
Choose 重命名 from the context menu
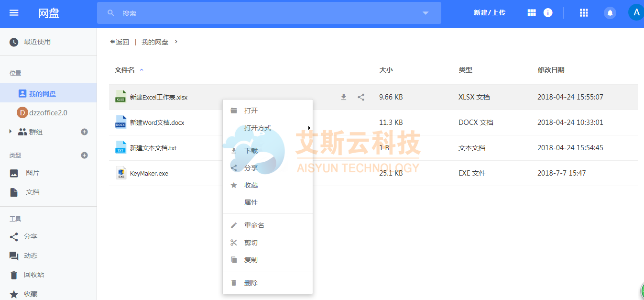(x=254, y=225)
